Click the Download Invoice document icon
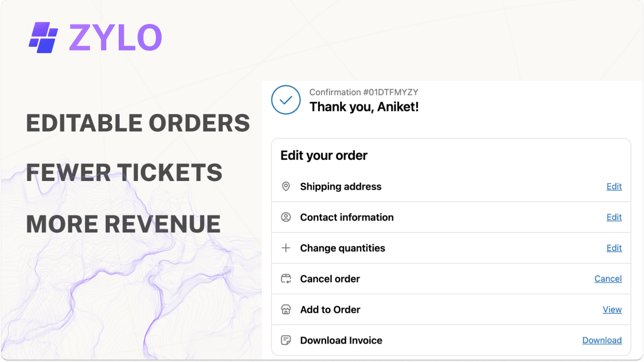Screen dimensions: 644x362 286,340
